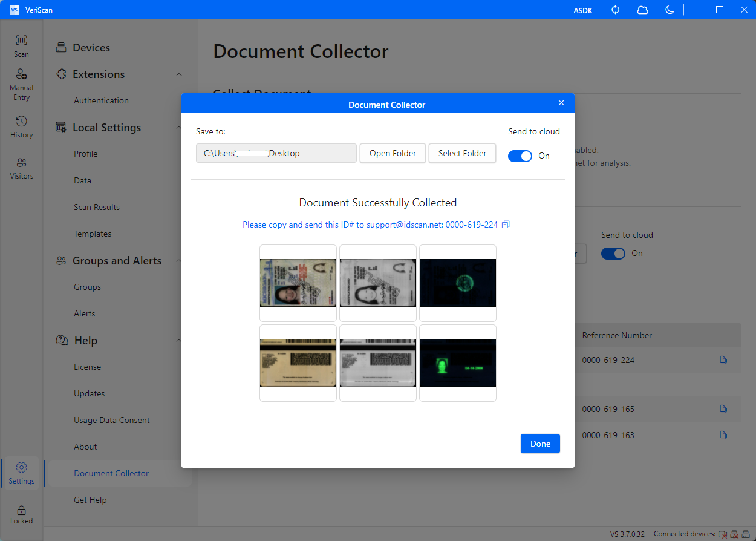Click the Select Folder button

coord(462,153)
